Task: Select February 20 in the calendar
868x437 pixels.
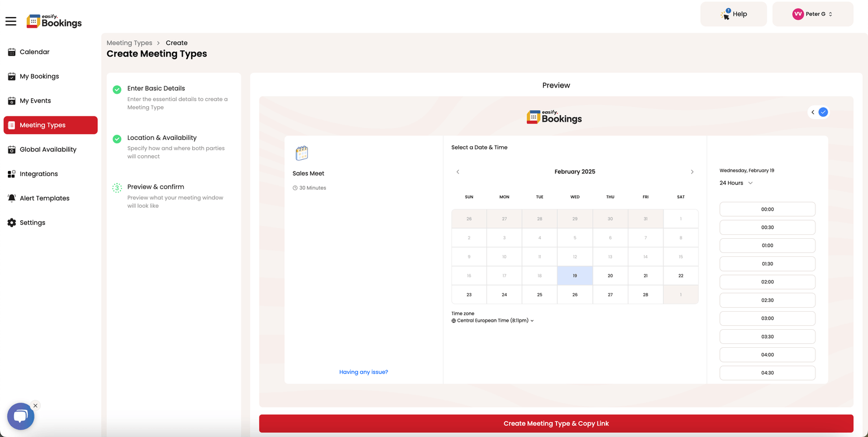Action: [x=610, y=276]
